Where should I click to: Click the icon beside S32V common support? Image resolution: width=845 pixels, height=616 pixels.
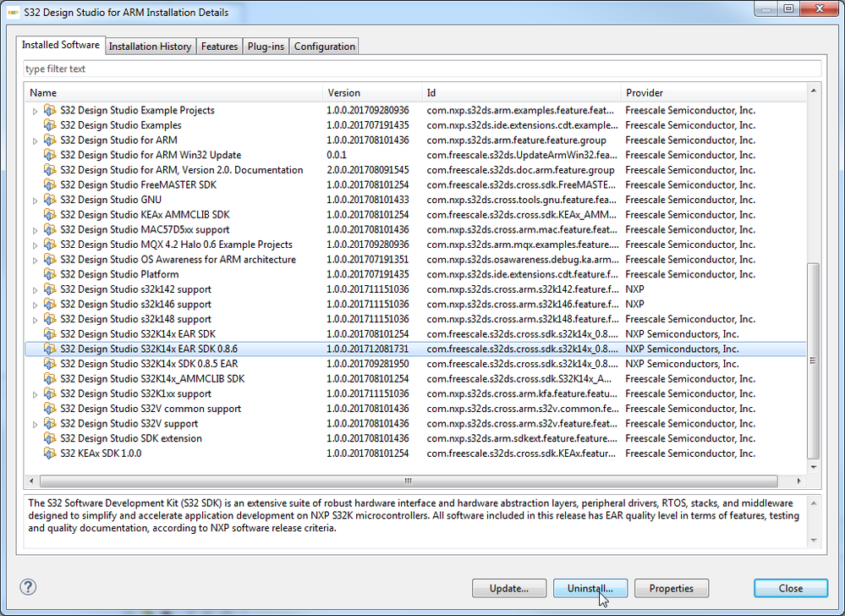point(50,409)
